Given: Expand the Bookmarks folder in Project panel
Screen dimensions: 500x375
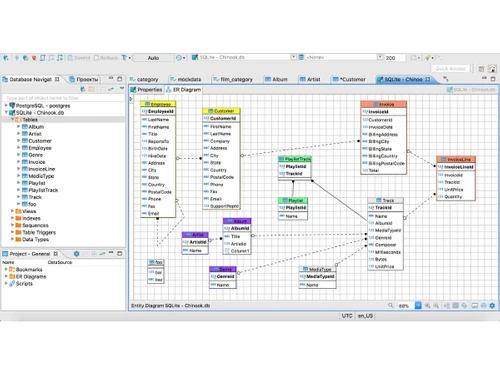Looking at the screenshot, I should pyautogui.click(x=6, y=269).
